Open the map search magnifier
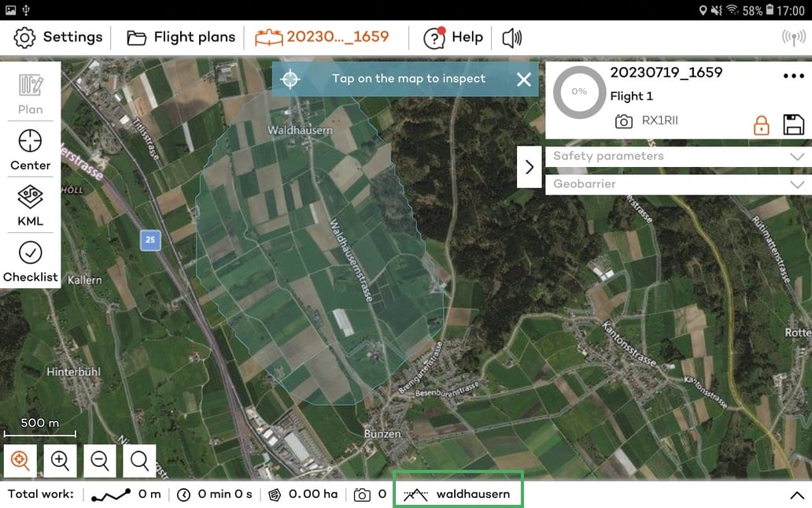The image size is (812, 508). tap(139, 461)
